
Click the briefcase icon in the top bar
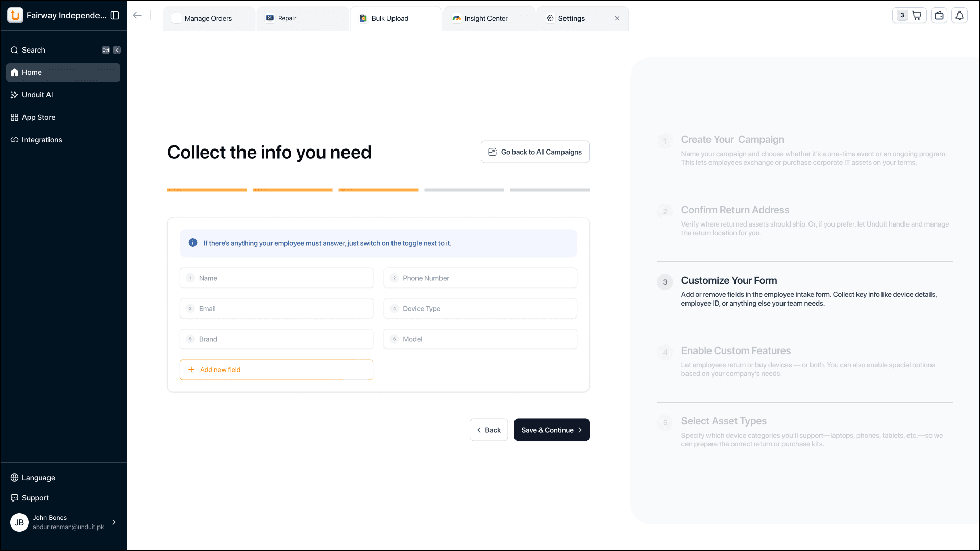[939, 15]
